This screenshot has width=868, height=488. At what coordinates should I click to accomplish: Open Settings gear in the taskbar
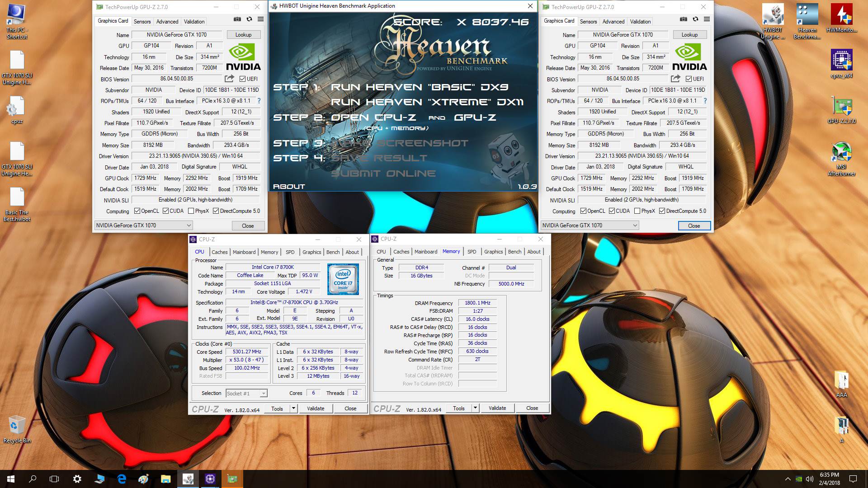[x=77, y=479]
